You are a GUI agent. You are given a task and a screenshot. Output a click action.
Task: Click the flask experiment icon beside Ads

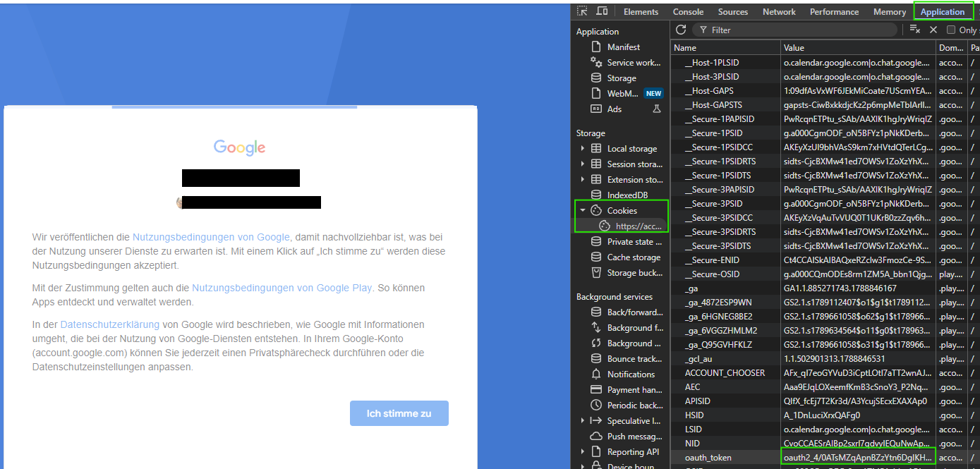(657, 109)
